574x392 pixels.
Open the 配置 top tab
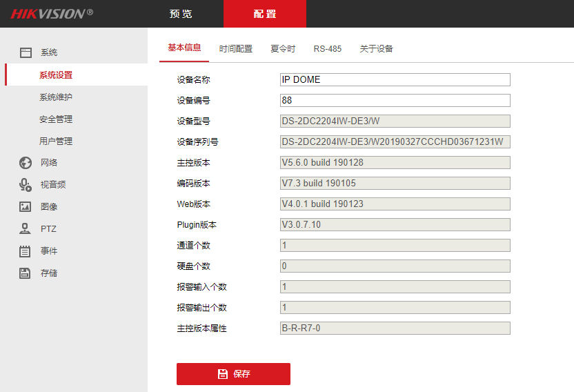(265, 14)
